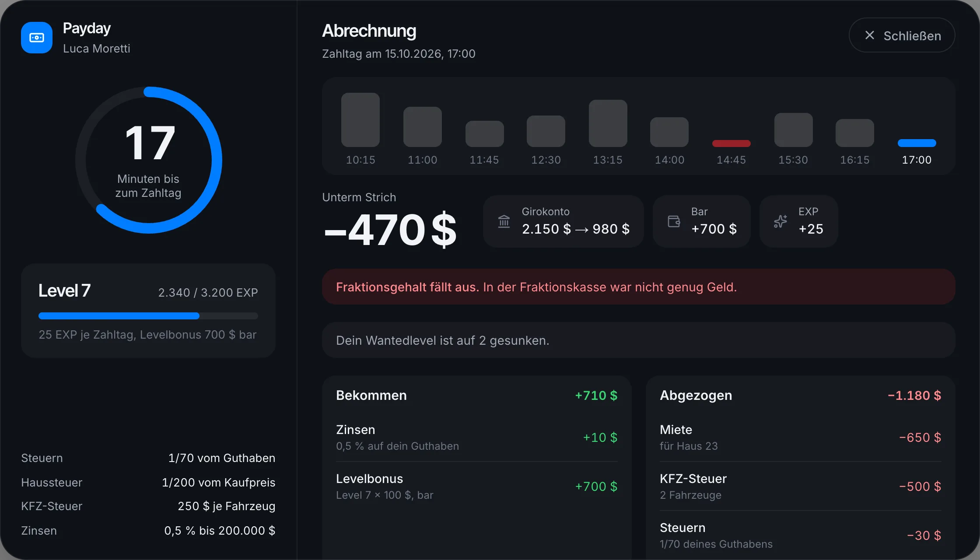Viewport: 980px width, 560px height.
Task: Select the 13:15 payday bar
Action: point(608,123)
